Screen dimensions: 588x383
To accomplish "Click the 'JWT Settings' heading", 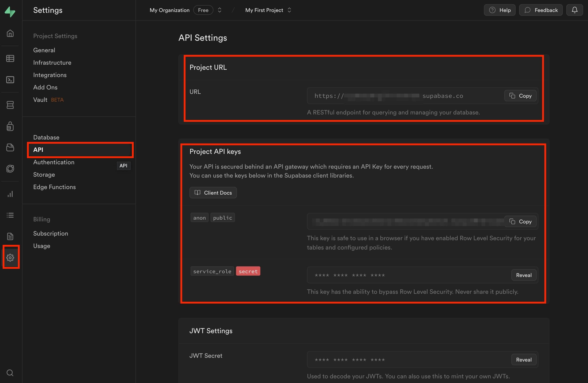I will [x=211, y=331].
